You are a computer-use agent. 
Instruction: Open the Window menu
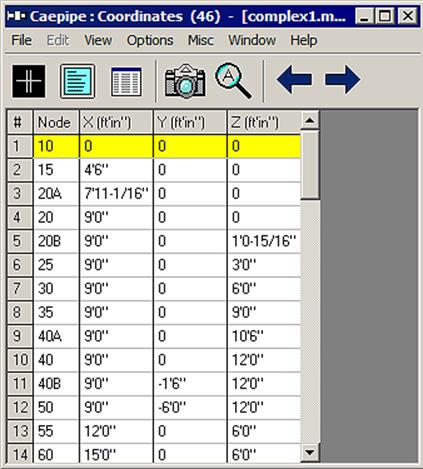click(252, 40)
